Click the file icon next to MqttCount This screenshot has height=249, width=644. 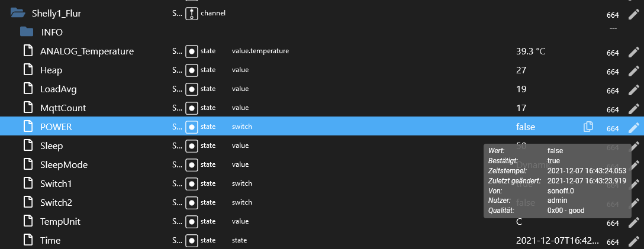28,108
